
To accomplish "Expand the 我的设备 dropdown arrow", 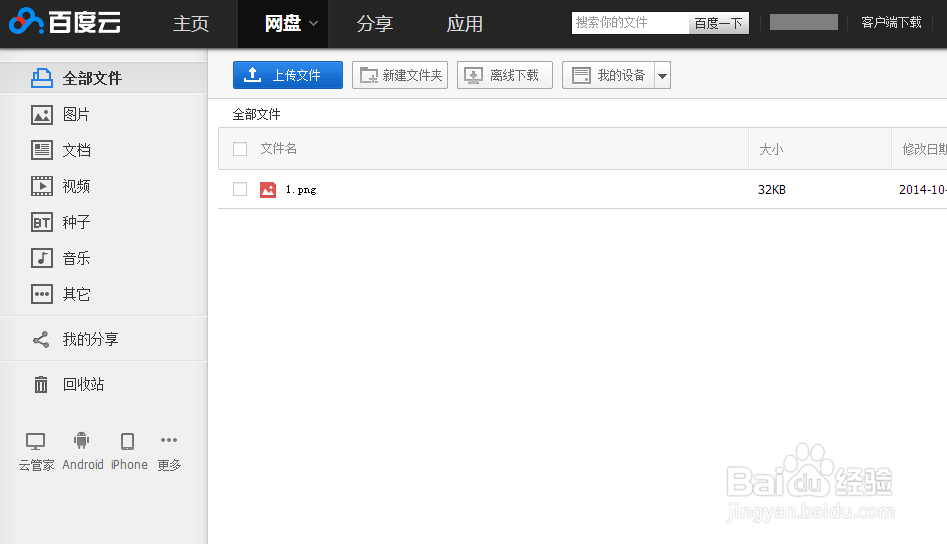I will click(x=663, y=75).
